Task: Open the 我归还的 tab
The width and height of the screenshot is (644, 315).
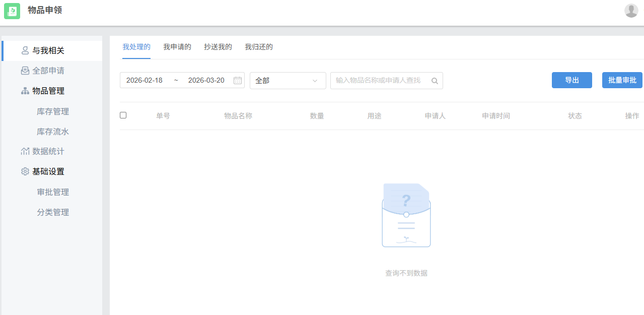Action: tap(258, 47)
